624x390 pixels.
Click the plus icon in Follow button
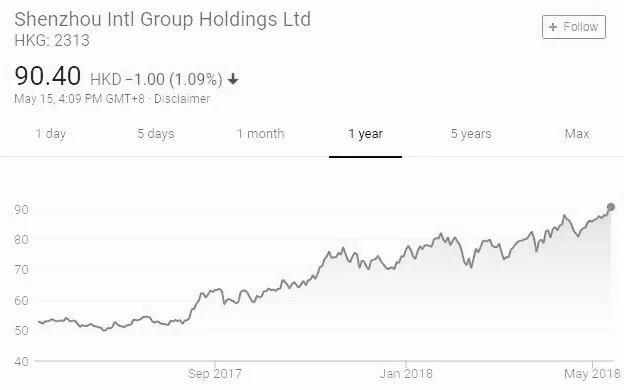553,27
